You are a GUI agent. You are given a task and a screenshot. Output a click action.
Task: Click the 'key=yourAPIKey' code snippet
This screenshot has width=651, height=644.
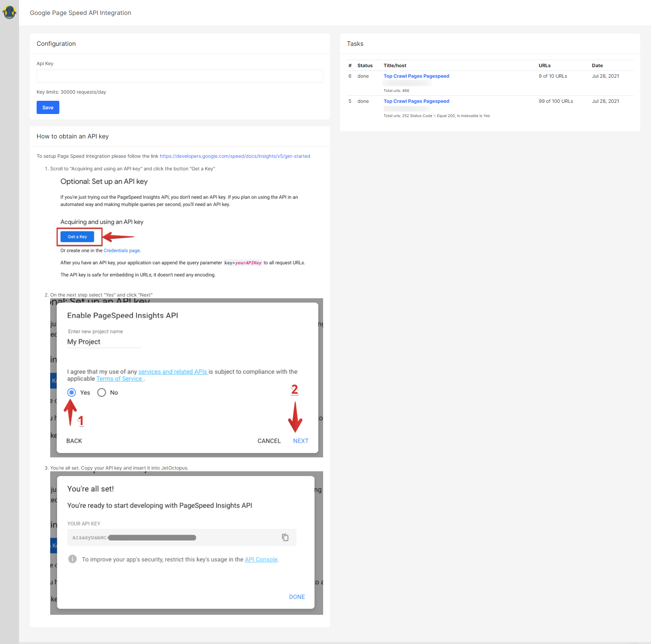coord(243,263)
